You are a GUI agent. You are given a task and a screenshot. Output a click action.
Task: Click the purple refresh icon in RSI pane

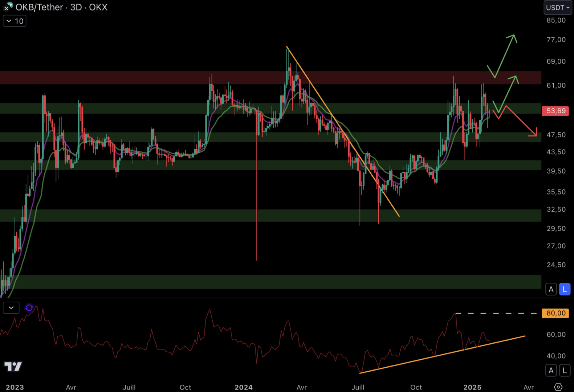coord(29,308)
